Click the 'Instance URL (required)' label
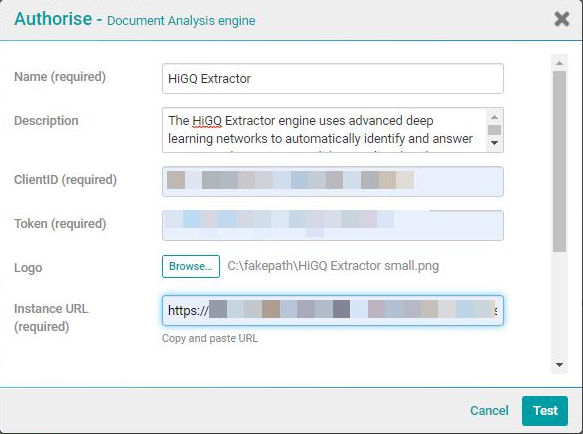The height and width of the screenshot is (434, 583). coord(51,318)
